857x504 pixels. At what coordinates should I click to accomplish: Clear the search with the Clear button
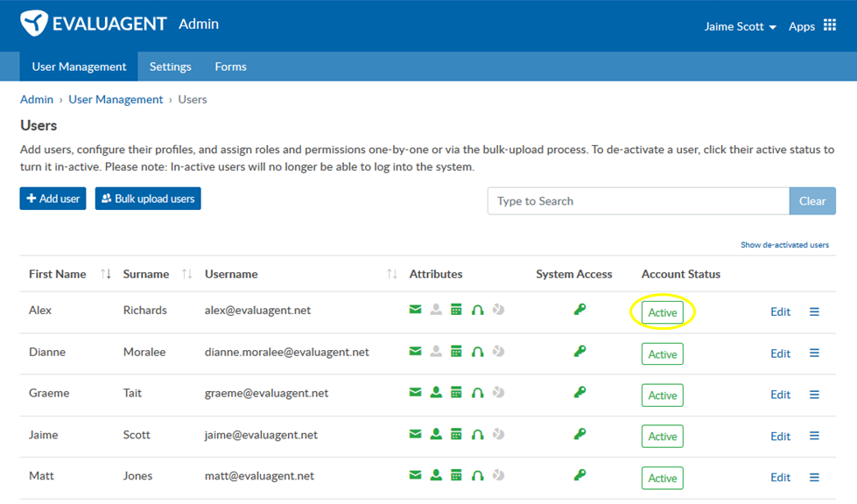pos(812,201)
